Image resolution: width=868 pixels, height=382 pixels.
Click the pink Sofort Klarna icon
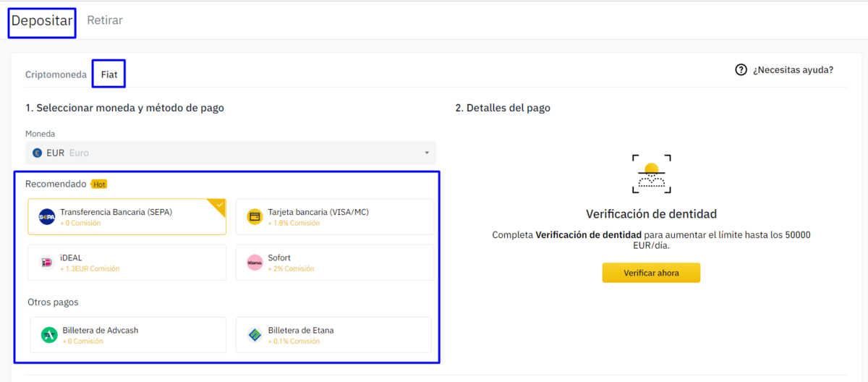pos(255,263)
